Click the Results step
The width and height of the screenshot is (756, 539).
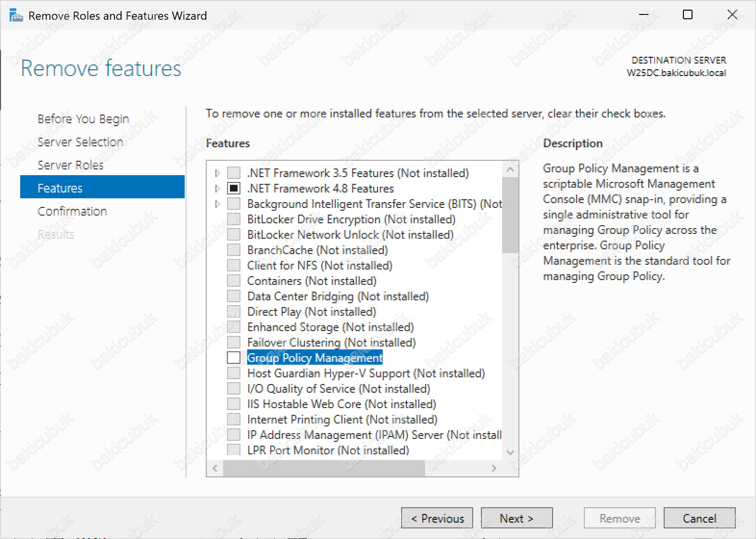56,234
